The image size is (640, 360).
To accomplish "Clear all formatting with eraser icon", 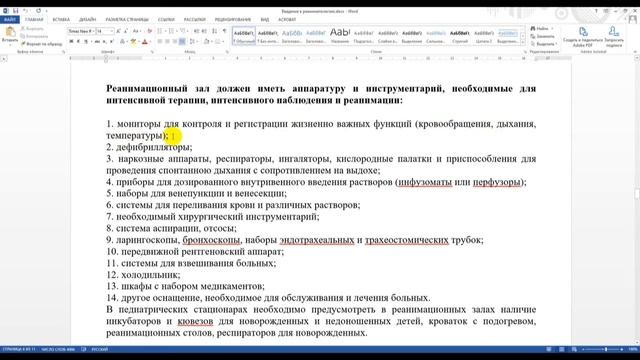I will pos(150,31).
